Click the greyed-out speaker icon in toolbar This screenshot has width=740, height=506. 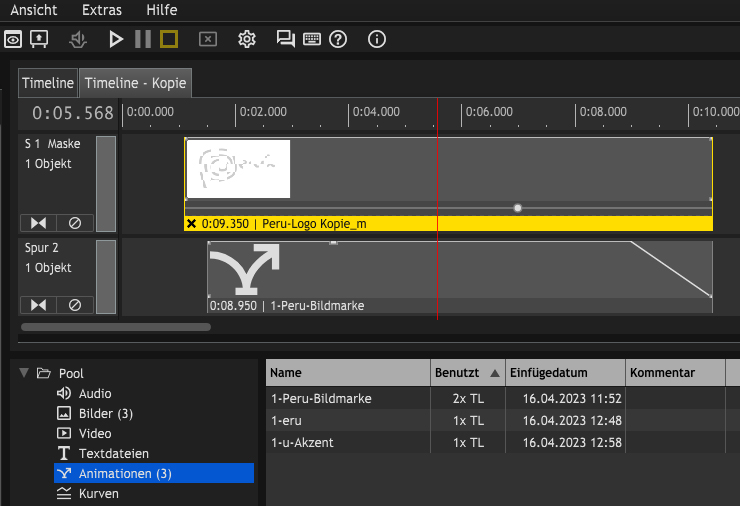tap(78, 39)
